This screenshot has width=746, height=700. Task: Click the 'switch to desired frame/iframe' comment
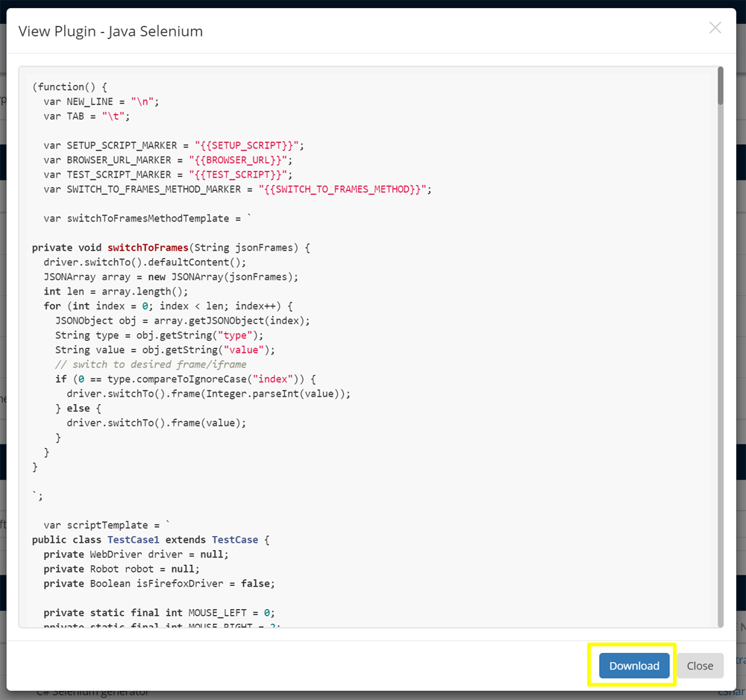(x=150, y=365)
